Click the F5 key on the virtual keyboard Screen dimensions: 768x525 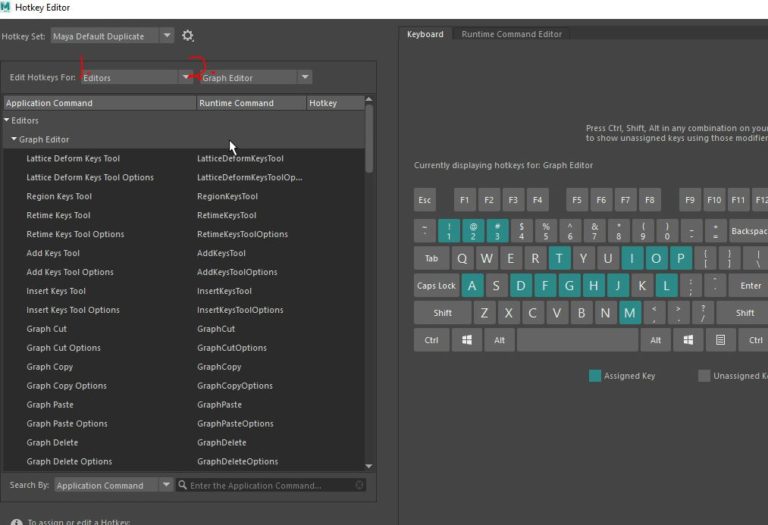click(x=576, y=199)
